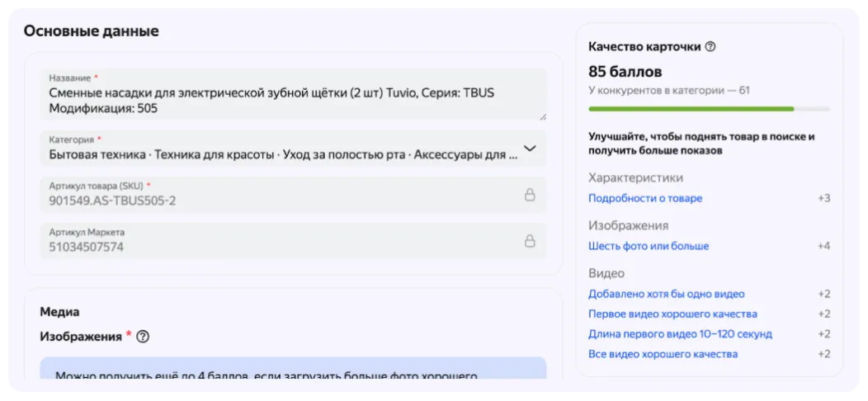Click the green card quality progress bar
The width and height of the screenshot is (868, 401).
click(x=691, y=108)
